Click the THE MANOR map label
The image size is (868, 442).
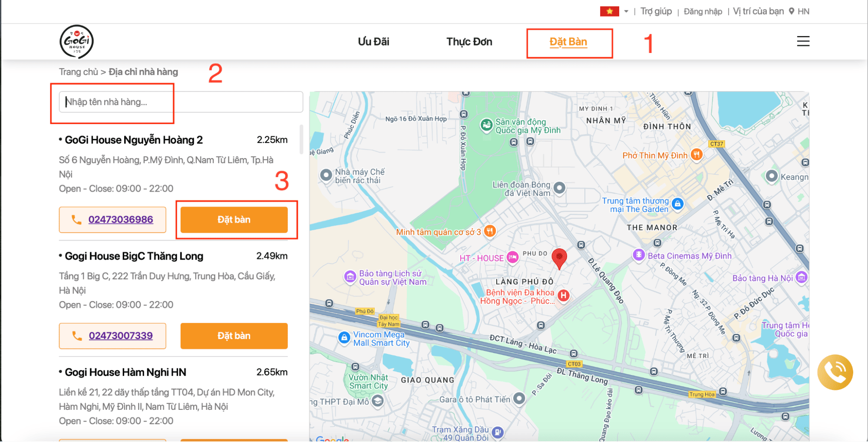click(652, 228)
